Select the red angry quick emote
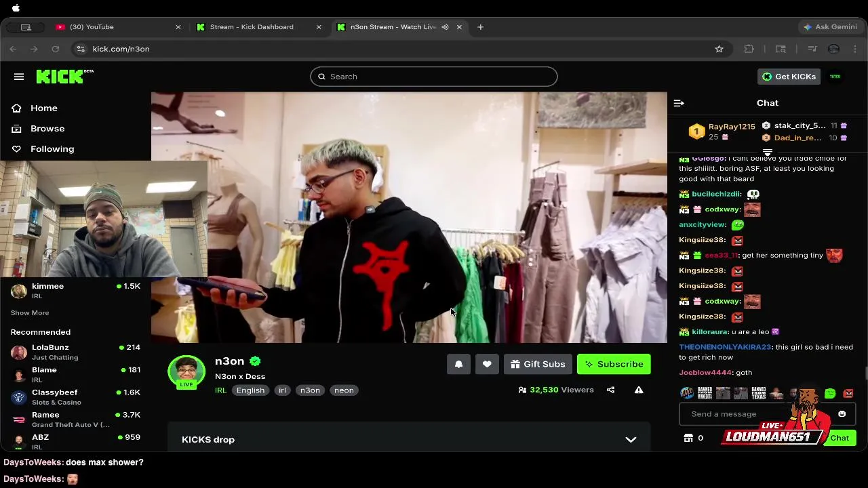The width and height of the screenshot is (868, 488). pyautogui.click(x=848, y=394)
